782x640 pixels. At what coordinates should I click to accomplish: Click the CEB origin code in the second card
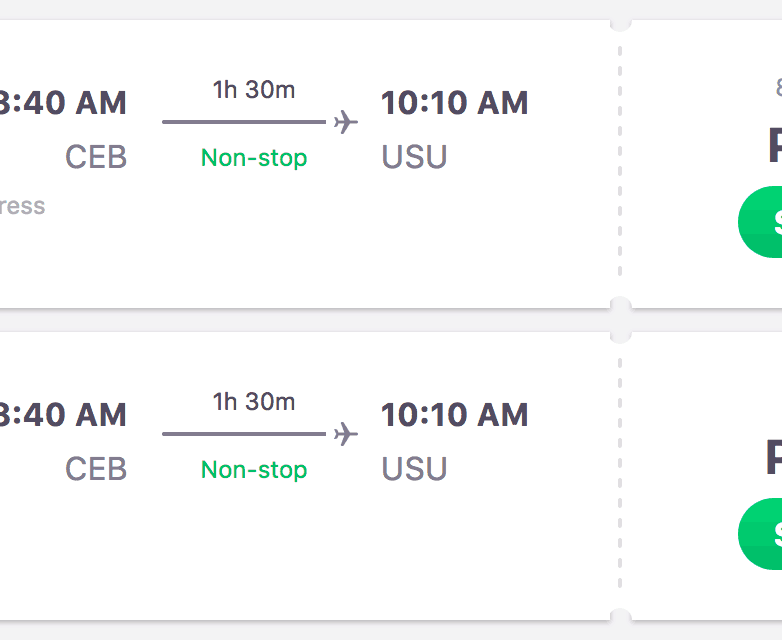(x=96, y=469)
